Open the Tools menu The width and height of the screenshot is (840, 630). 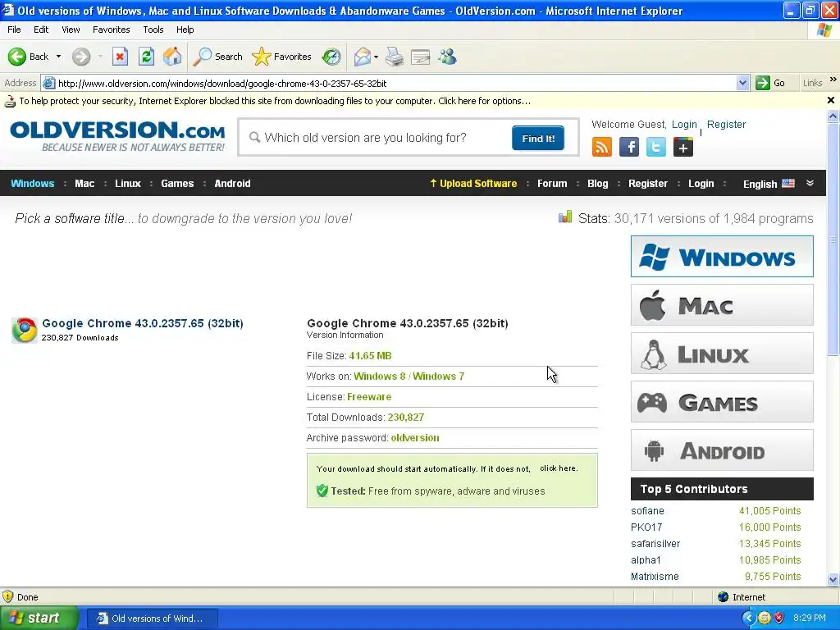pos(153,30)
